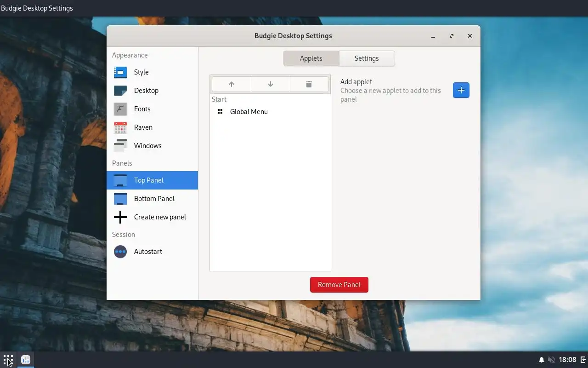Select Top Panel in sidebar

[152, 180]
